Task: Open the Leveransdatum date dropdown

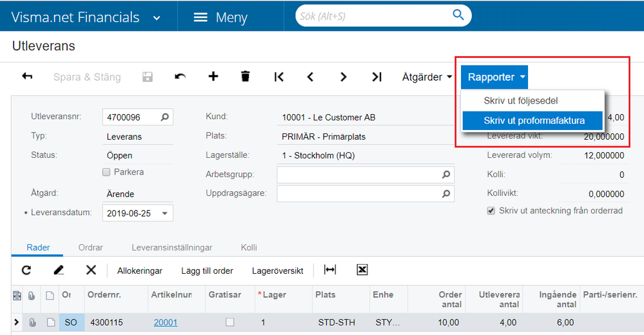Action: 165,213
